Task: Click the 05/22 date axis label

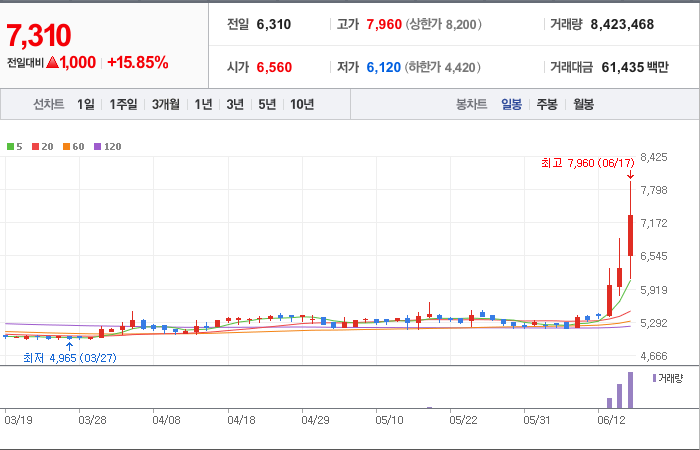Action: click(x=463, y=420)
